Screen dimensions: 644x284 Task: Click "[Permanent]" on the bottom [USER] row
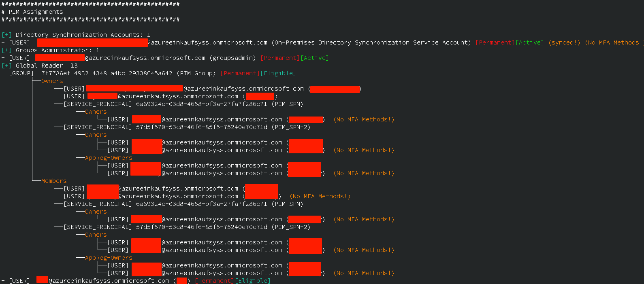point(215,281)
